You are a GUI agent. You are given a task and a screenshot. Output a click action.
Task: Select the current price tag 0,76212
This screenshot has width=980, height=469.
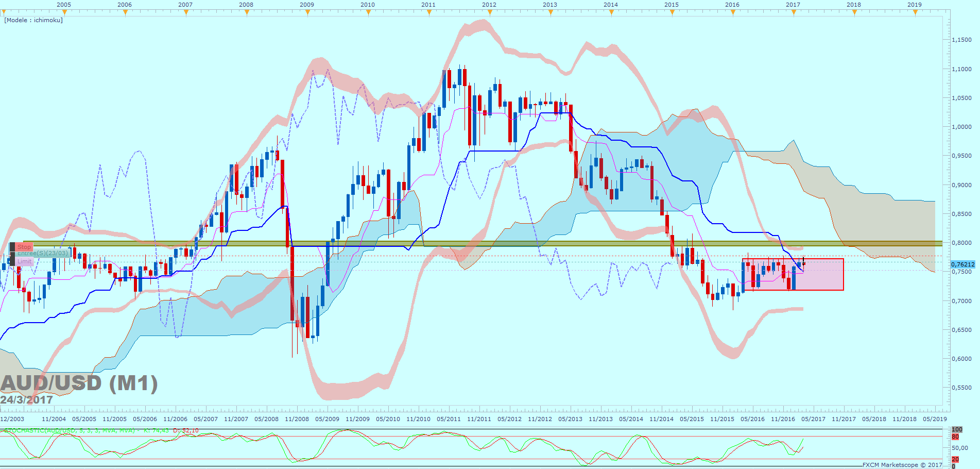pos(962,264)
